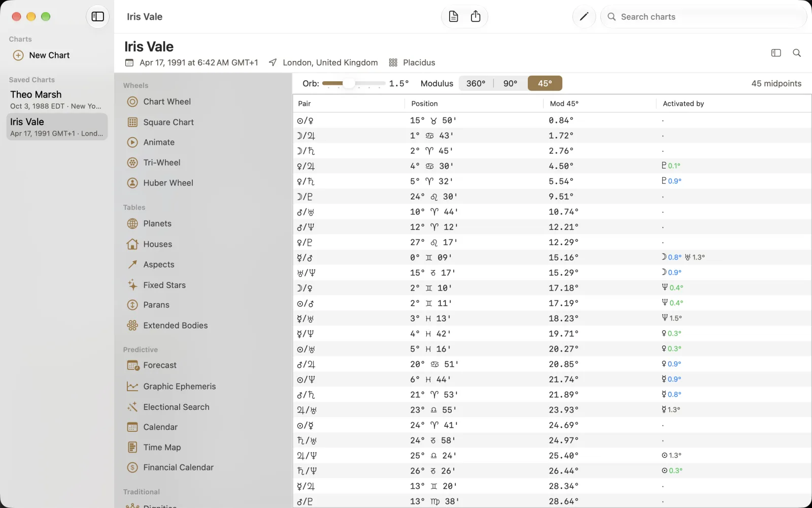The image size is (812, 508).
Task: Open the share icon in toolbar
Action: (476, 17)
